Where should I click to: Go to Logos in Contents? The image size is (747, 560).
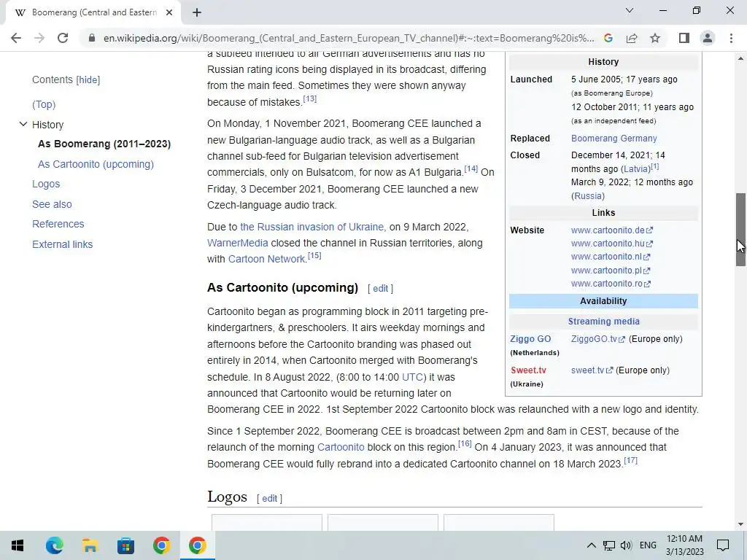click(x=46, y=184)
